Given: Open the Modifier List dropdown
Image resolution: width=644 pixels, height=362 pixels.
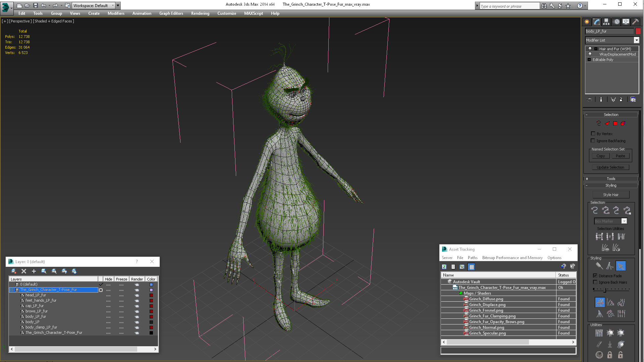Looking at the screenshot, I should pos(636,40).
